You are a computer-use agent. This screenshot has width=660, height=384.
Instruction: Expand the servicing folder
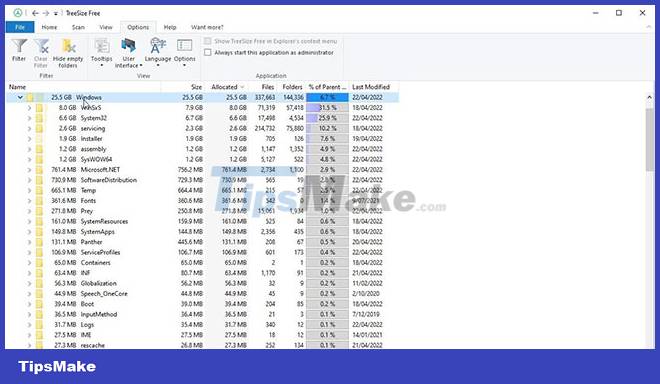[x=29, y=128]
